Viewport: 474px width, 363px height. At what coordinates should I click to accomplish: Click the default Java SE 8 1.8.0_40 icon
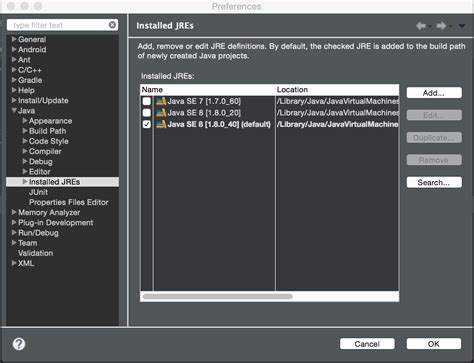161,124
